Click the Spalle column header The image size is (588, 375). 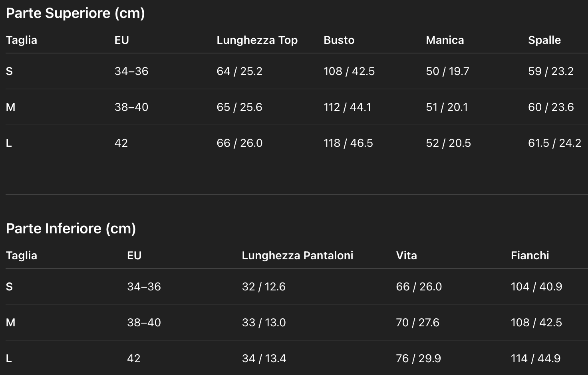pyautogui.click(x=544, y=40)
